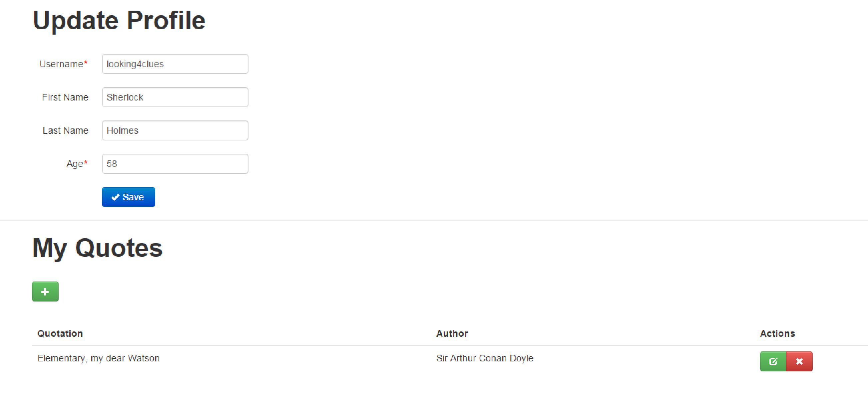The height and width of the screenshot is (394, 868).
Task: Select the quote text Elementary, my dear Watson
Action: (x=98, y=358)
